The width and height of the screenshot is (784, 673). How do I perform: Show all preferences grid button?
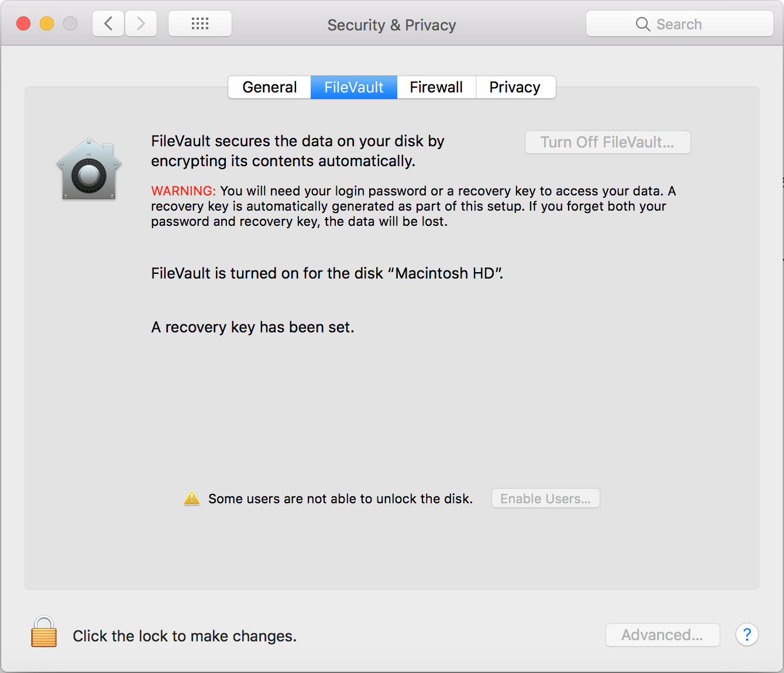[x=200, y=23]
